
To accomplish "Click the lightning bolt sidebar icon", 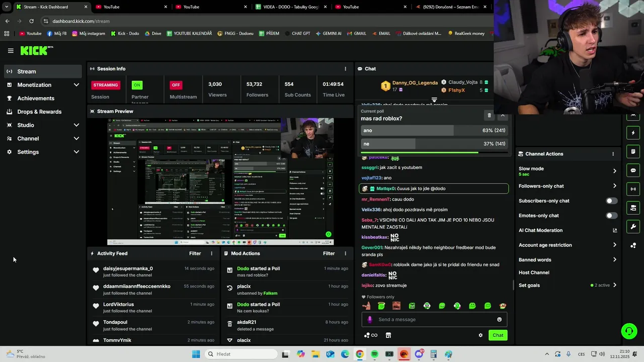I will pos(633,133).
